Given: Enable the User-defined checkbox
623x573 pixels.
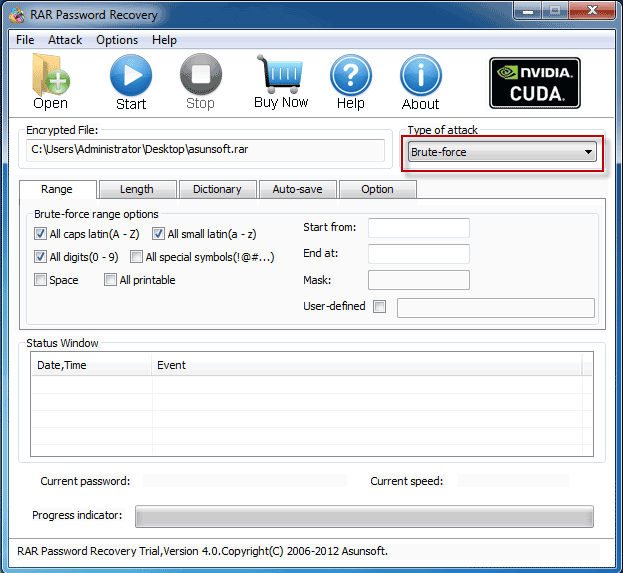Looking at the screenshot, I should click(x=379, y=306).
